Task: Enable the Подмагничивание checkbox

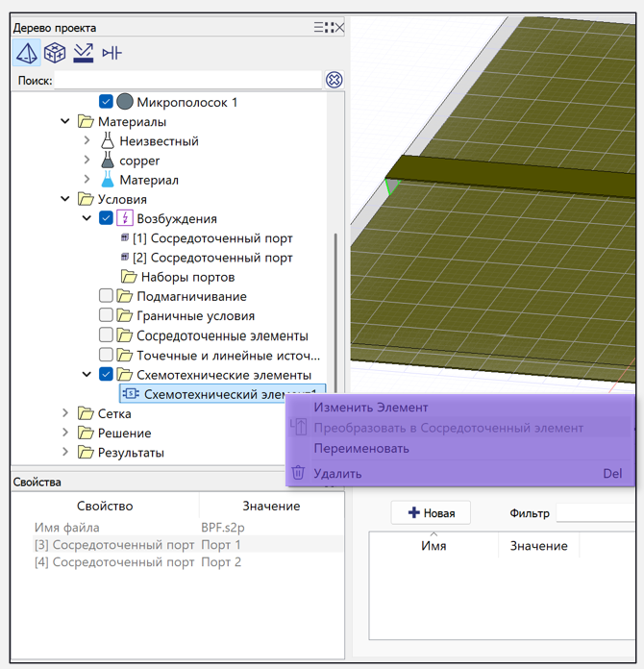Action: pyautogui.click(x=107, y=296)
